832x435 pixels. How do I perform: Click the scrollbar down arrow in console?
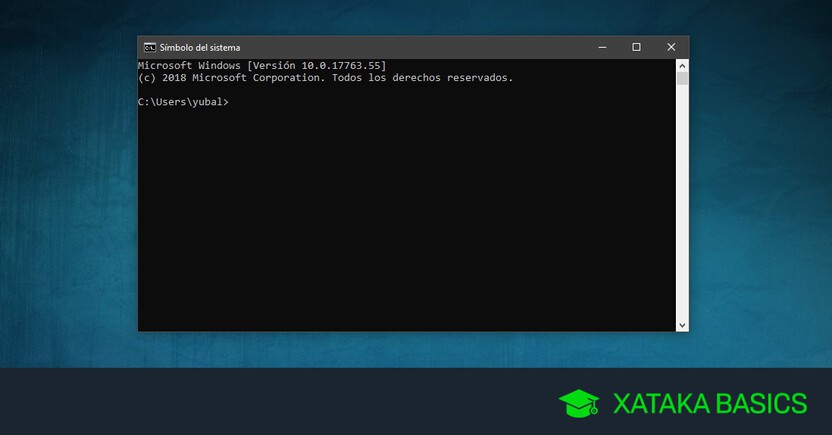pos(682,325)
